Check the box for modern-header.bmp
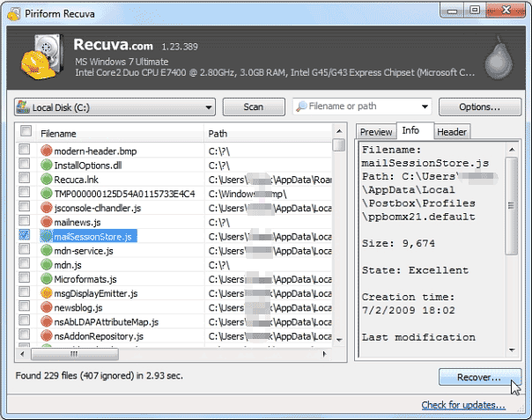Image resolution: width=532 pixels, height=420 pixels. click(24, 150)
